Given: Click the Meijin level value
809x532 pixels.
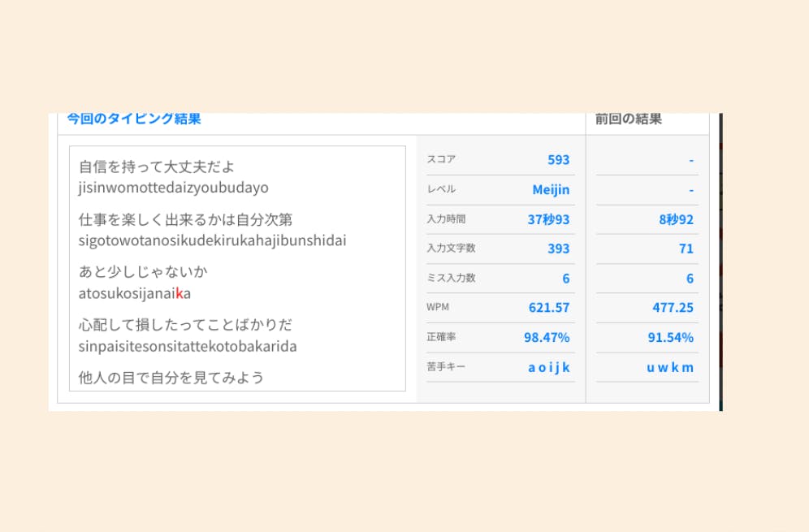Looking at the screenshot, I should click(551, 189).
